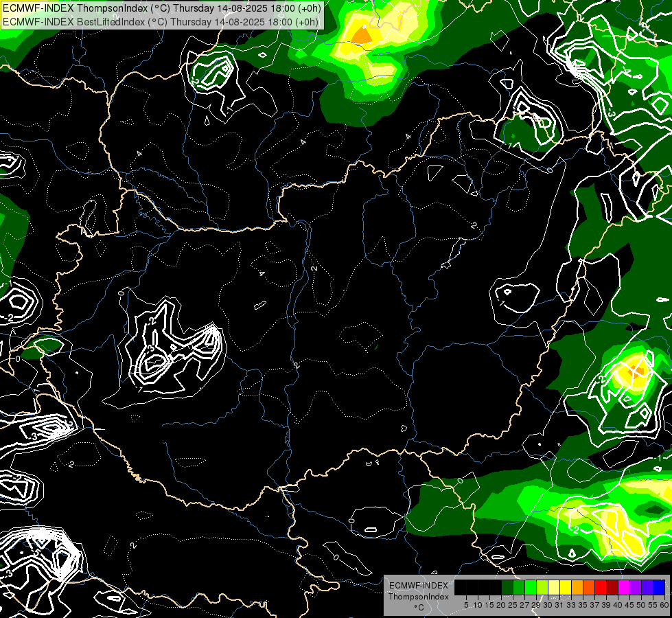This screenshot has height=618, width=672.
Task: Click the legend scale value 5
Action: click(x=466, y=605)
